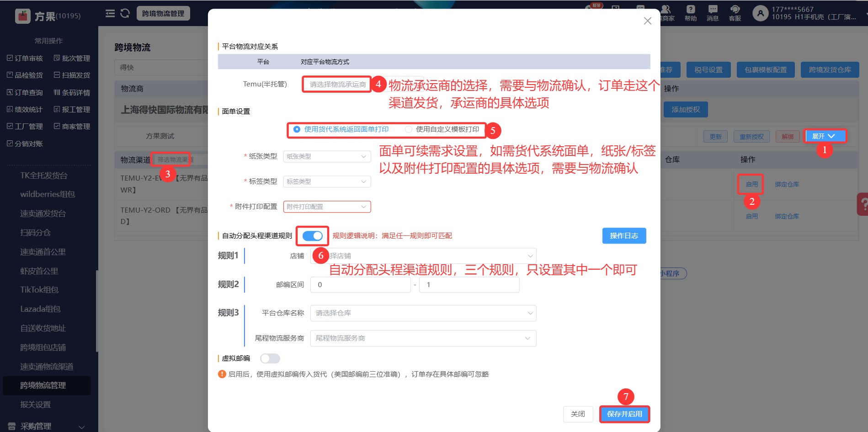Click the 跨境发货仓库 button
Viewport: 868px width, 432px height.
830,70
